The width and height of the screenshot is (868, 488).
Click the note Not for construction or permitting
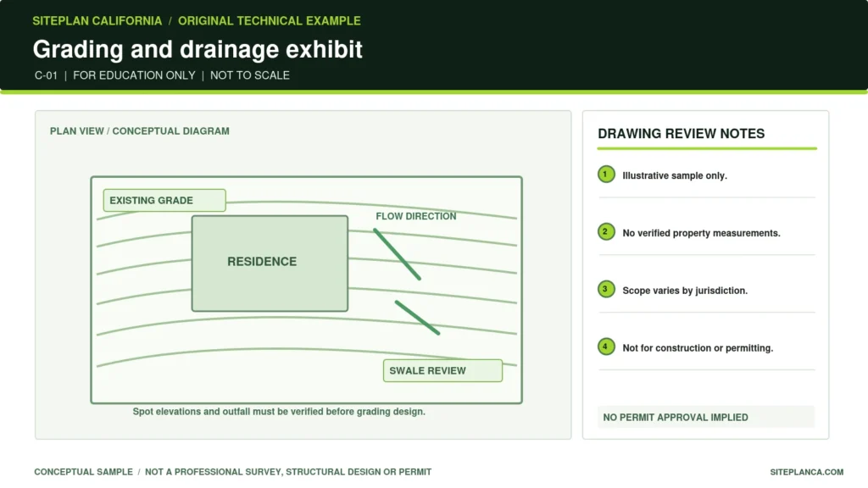698,348
